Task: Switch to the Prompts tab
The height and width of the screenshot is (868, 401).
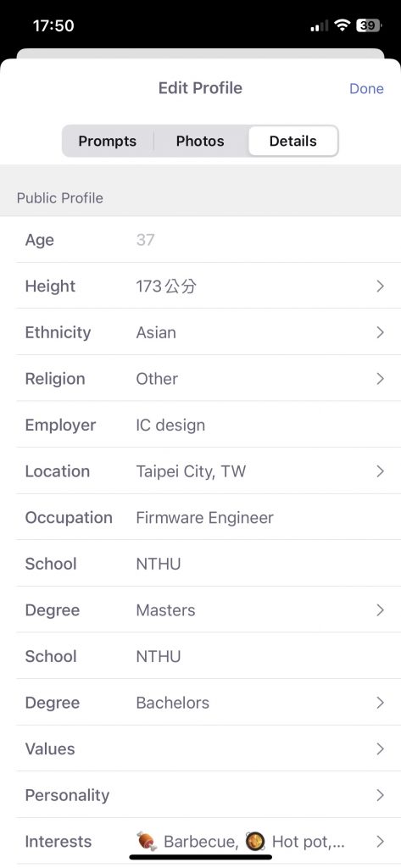Action: pyautogui.click(x=108, y=142)
